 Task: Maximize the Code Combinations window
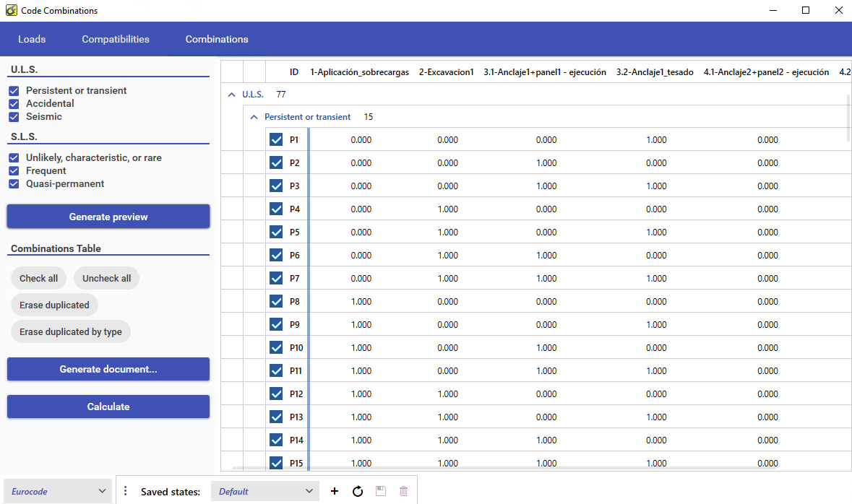[x=806, y=11]
